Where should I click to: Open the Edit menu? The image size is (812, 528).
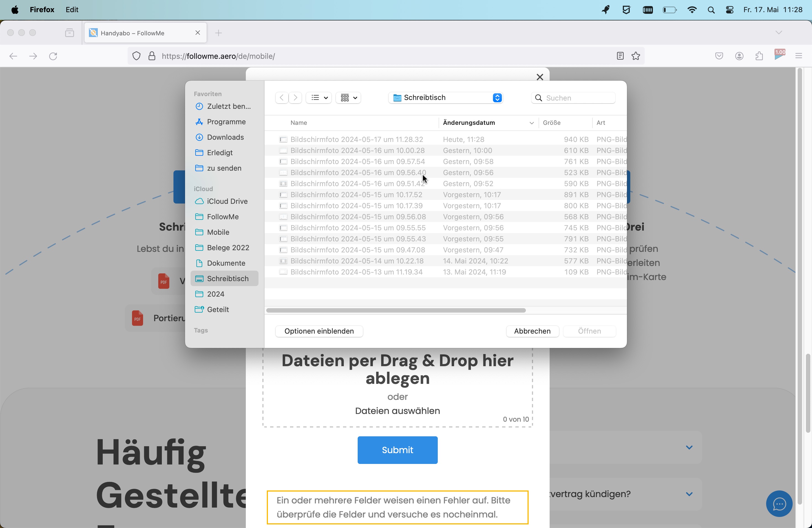tap(72, 10)
